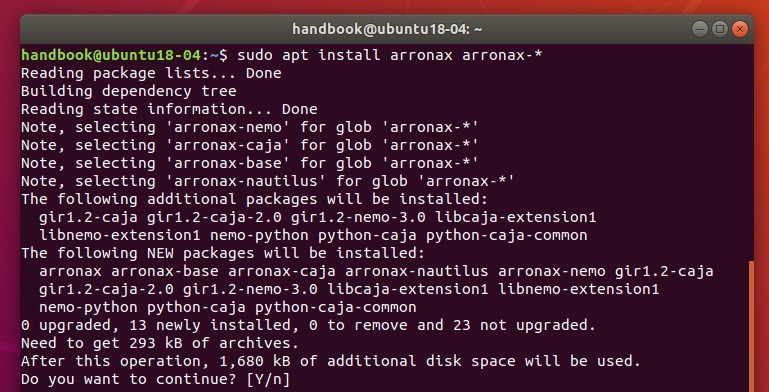This screenshot has width=769, height=392.
Task: Click the 'arronax-nemo' glob note line
Action: tap(250, 127)
